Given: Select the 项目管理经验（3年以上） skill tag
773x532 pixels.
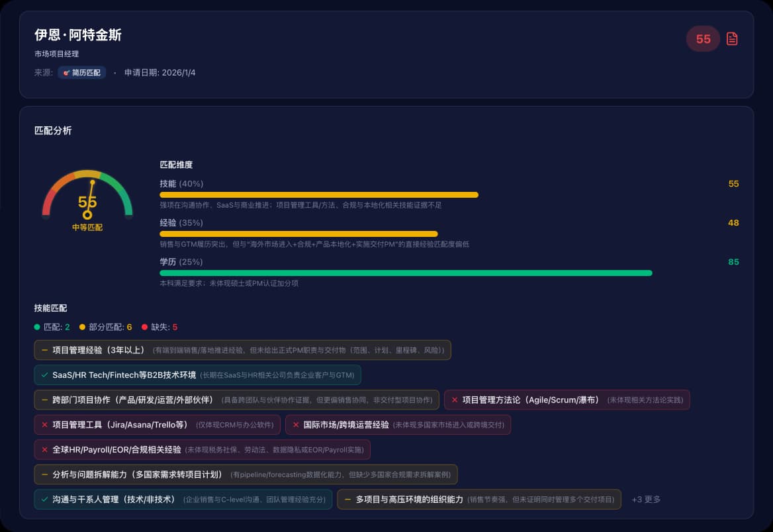Looking at the screenshot, I should click(242, 350).
